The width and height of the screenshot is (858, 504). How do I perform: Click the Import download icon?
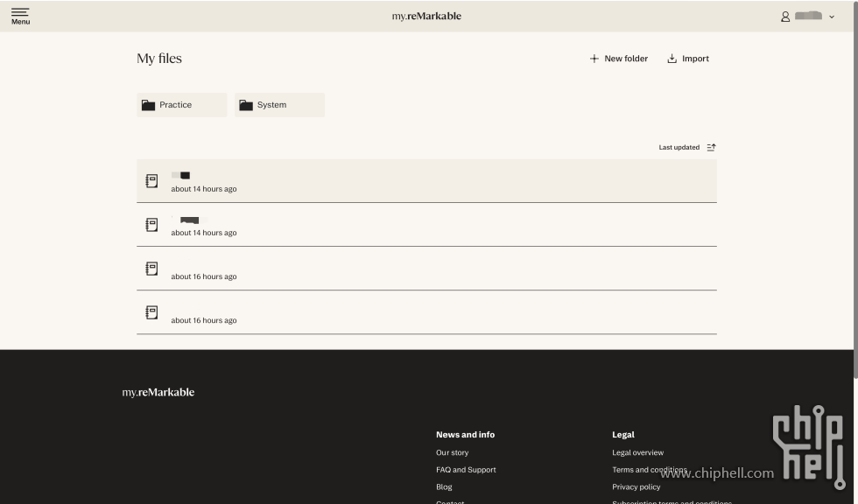[x=672, y=59]
